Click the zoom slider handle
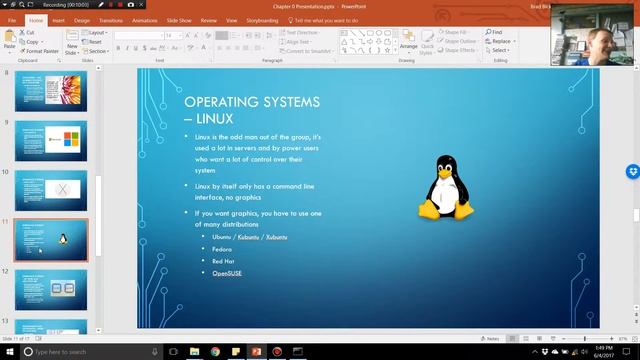The width and height of the screenshot is (640, 360). (x=584, y=339)
